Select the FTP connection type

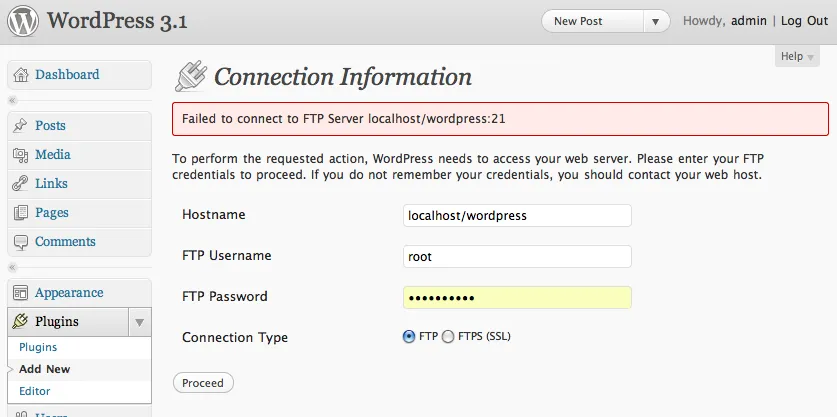(x=409, y=337)
